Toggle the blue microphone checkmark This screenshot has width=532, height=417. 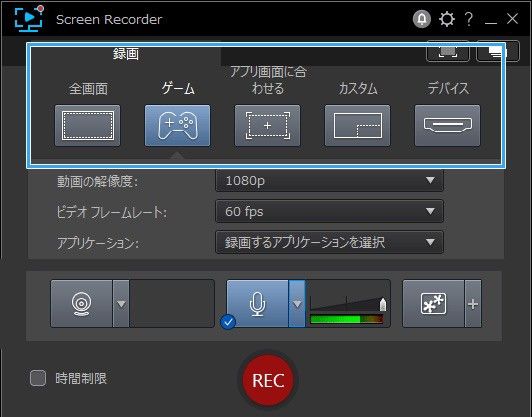click(228, 322)
